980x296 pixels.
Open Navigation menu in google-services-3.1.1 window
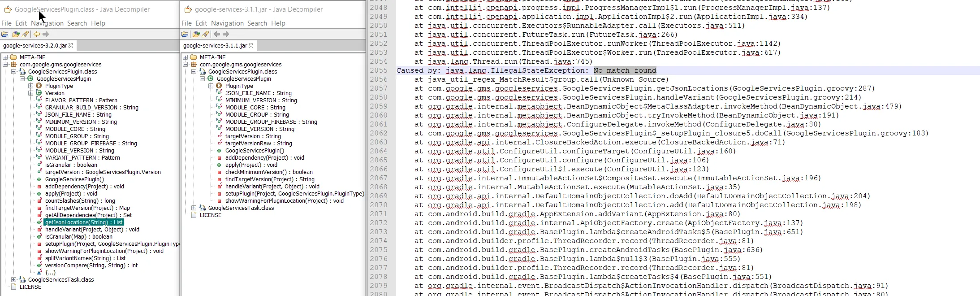(227, 23)
